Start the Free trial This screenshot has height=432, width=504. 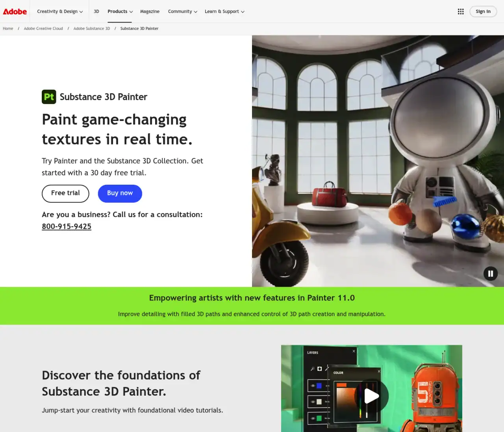pos(65,193)
